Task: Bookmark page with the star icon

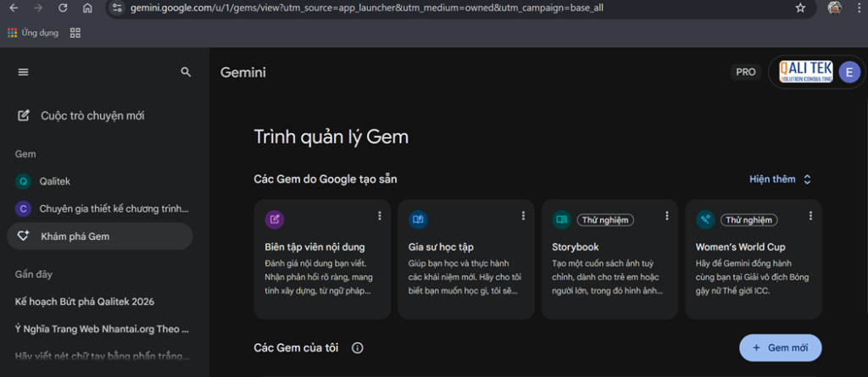Action: tap(800, 8)
